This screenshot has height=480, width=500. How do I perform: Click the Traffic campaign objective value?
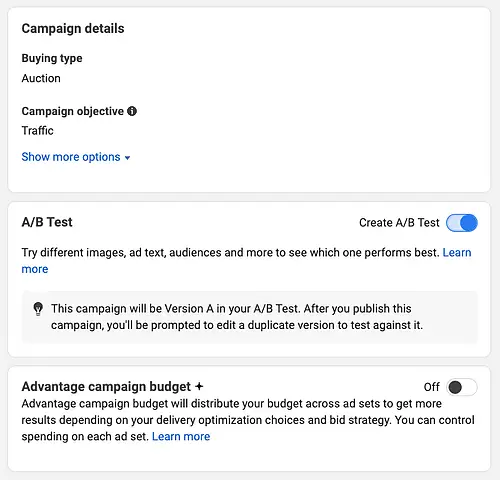coord(37,131)
